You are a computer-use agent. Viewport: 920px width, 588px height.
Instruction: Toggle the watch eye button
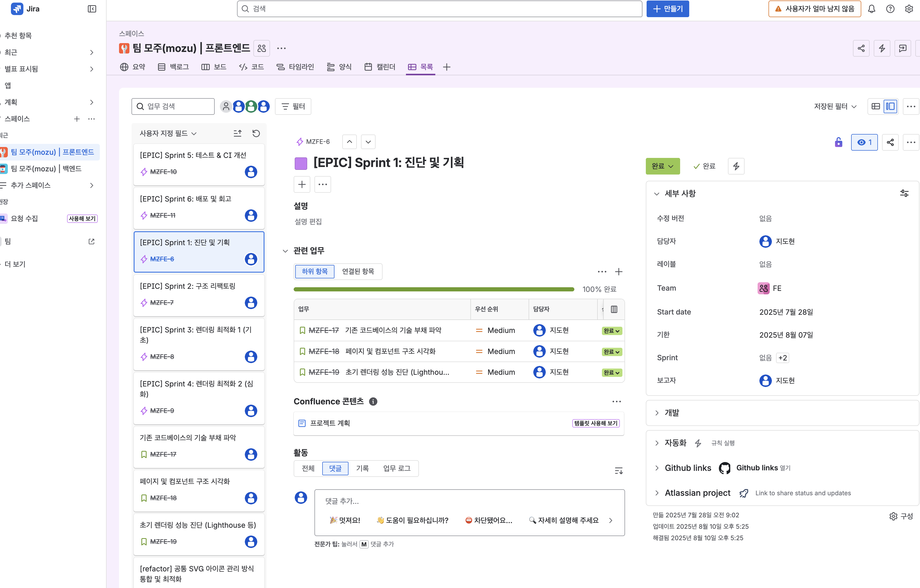864,142
